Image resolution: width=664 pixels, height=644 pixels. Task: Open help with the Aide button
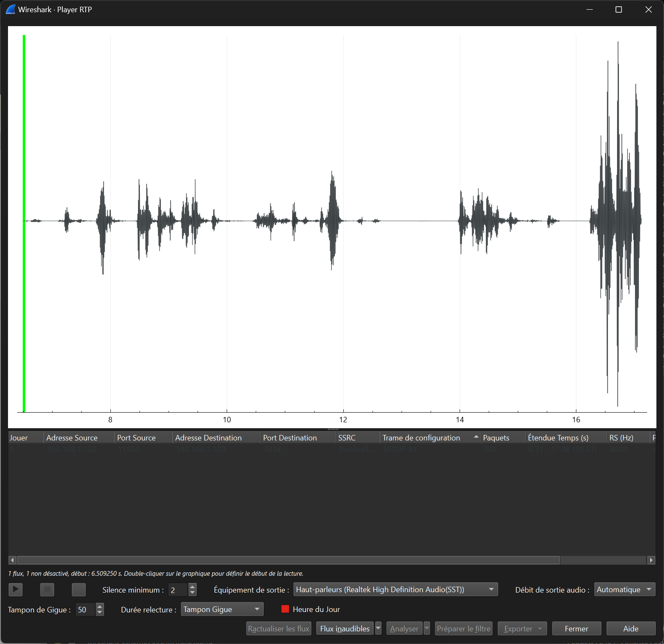(631, 628)
